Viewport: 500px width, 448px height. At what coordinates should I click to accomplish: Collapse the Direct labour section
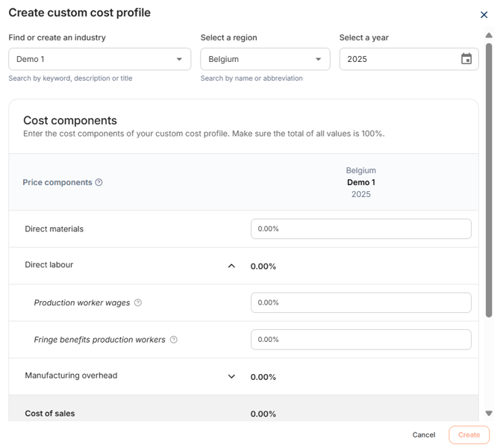pyautogui.click(x=231, y=266)
